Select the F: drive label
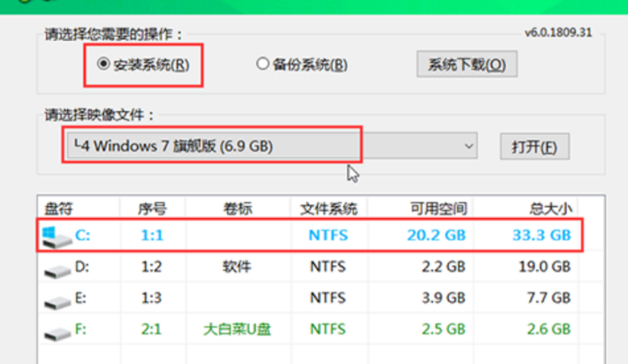This screenshot has height=364, width=628. point(81,329)
